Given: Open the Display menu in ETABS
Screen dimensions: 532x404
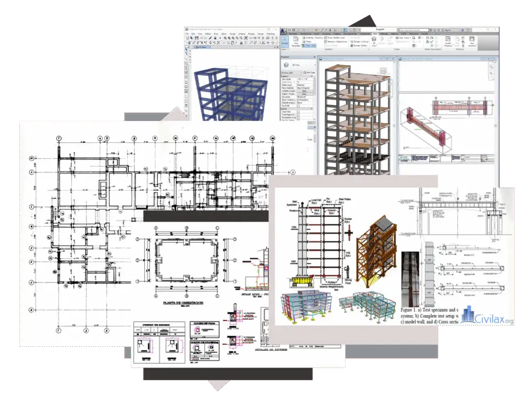Looking at the screenshot, I should click(x=251, y=34).
